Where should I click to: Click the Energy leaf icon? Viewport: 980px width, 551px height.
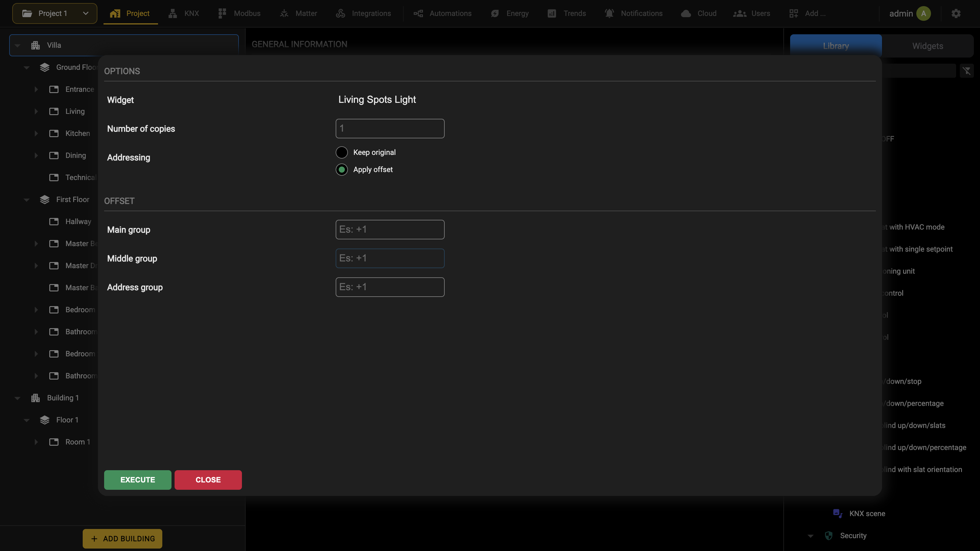(495, 14)
